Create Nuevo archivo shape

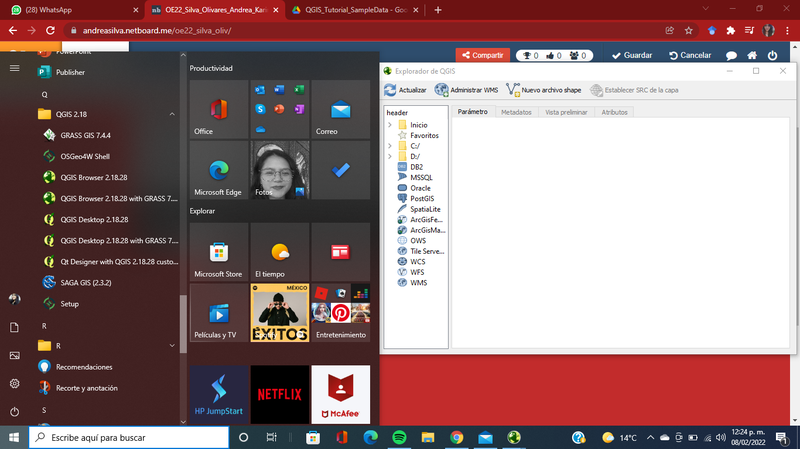544,90
